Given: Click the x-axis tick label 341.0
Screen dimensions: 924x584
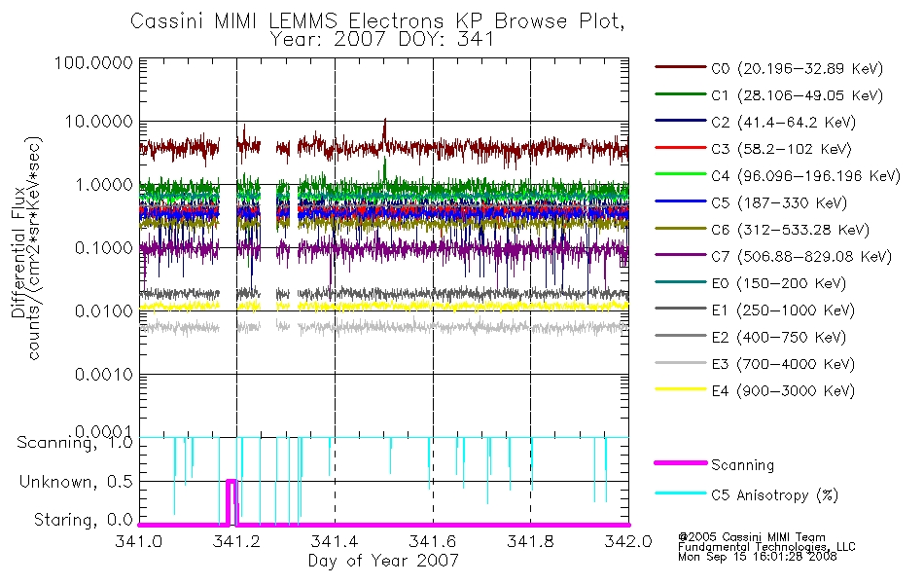Looking at the screenshot, I should 138,541.
